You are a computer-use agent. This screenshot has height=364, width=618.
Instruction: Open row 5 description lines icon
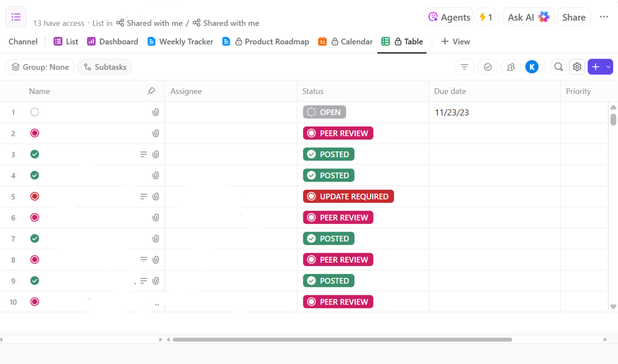pyautogui.click(x=143, y=196)
